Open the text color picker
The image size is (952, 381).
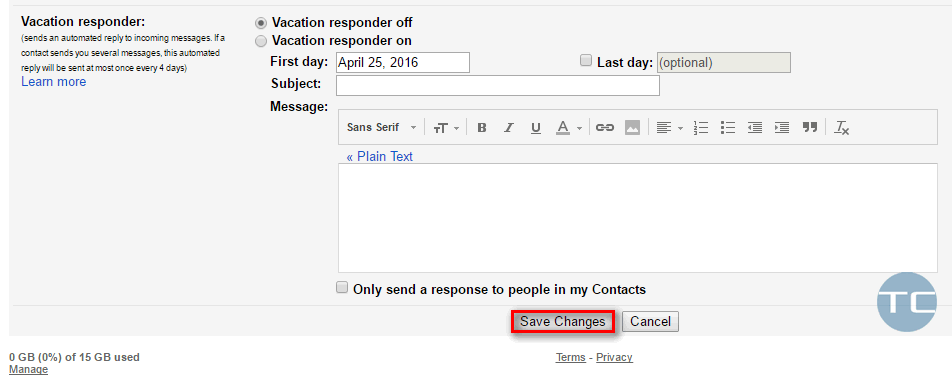(569, 127)
